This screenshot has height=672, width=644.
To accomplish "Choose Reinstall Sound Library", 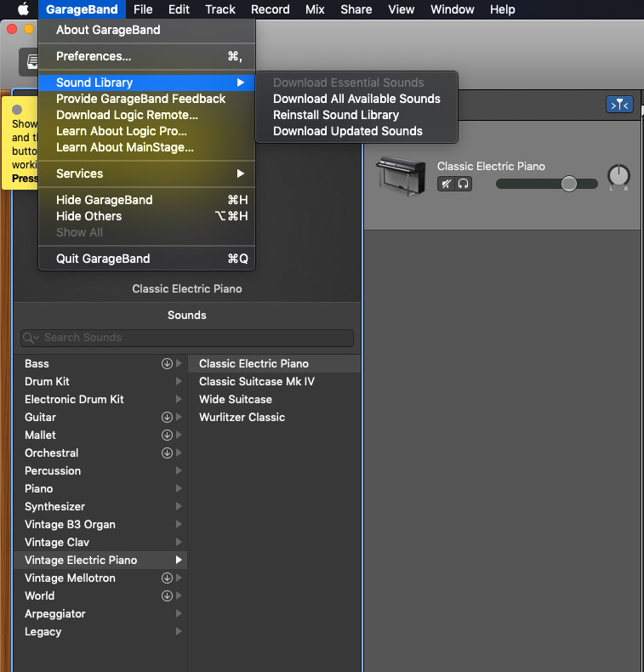I will point(356,116).
